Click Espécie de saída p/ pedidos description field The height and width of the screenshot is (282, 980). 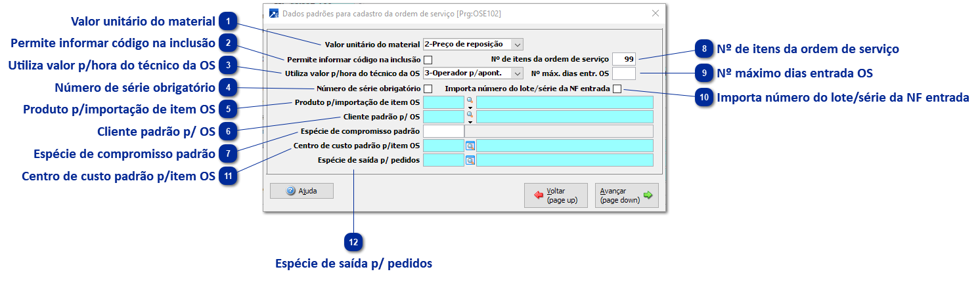coord(565,160)
